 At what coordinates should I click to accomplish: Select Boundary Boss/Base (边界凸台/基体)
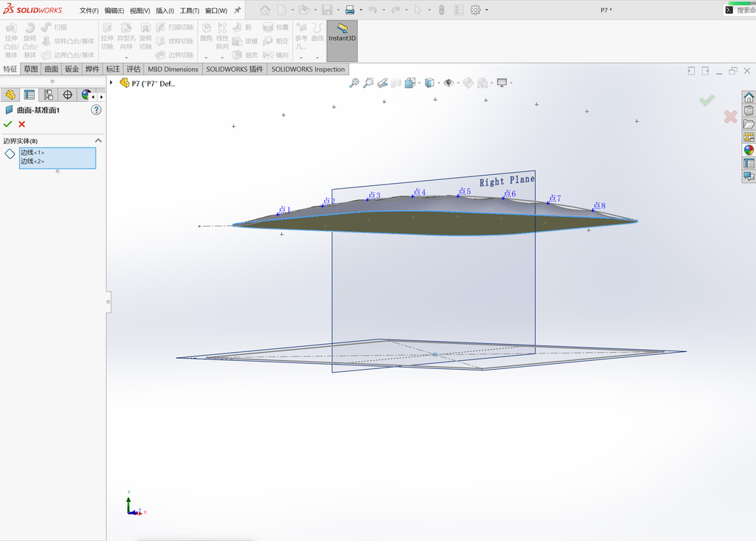[x=68, y=55]
